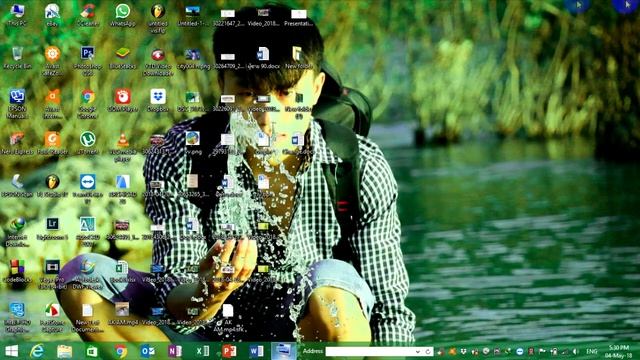The width and height of the screenshot is (640, 360).
Task: Launch Internet Explorer from the taskbar
Action: 37,351
